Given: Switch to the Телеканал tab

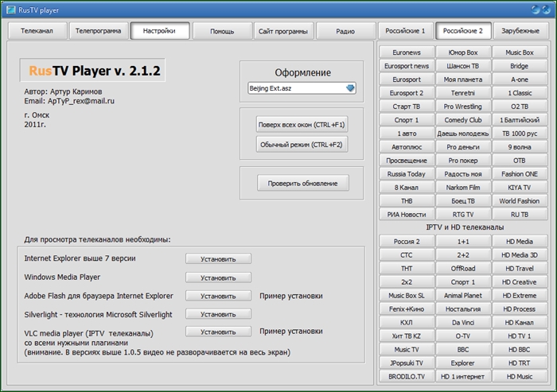Looking at the screenshot, I should [37, 31].
